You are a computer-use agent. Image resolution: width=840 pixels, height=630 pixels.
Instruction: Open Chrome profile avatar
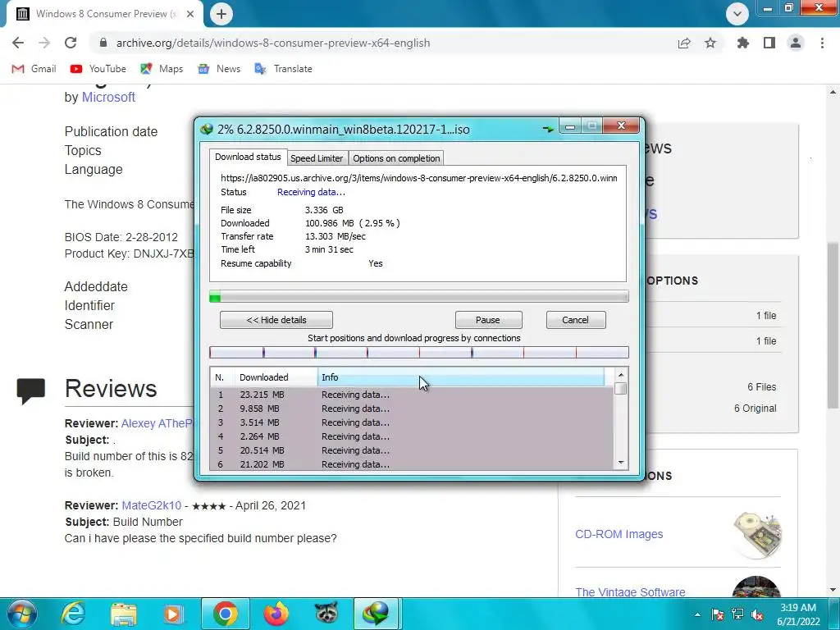[796, 43]
